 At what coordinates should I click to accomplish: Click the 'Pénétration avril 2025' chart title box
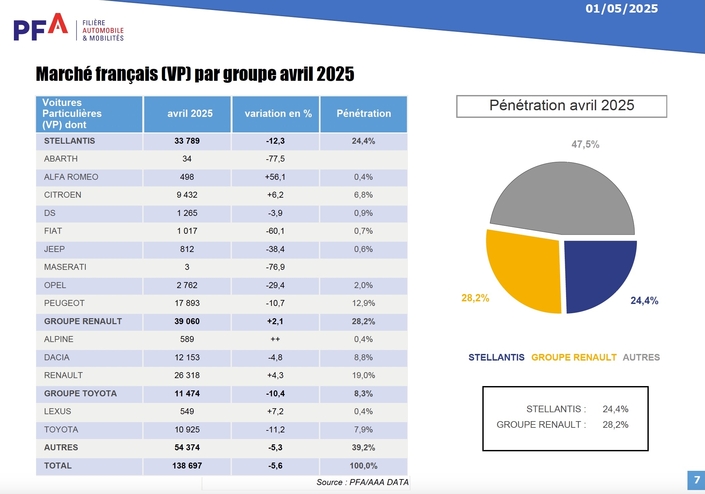coord(560,106)
